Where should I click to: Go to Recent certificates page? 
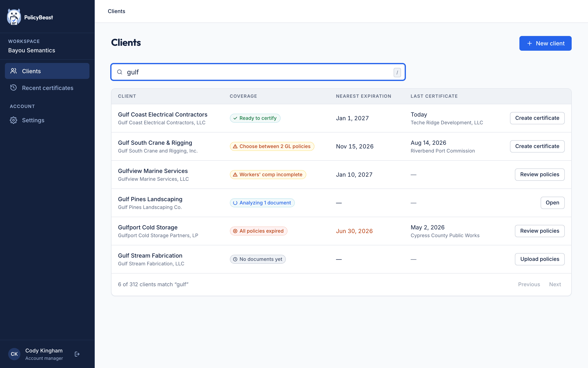click(47, 88)
